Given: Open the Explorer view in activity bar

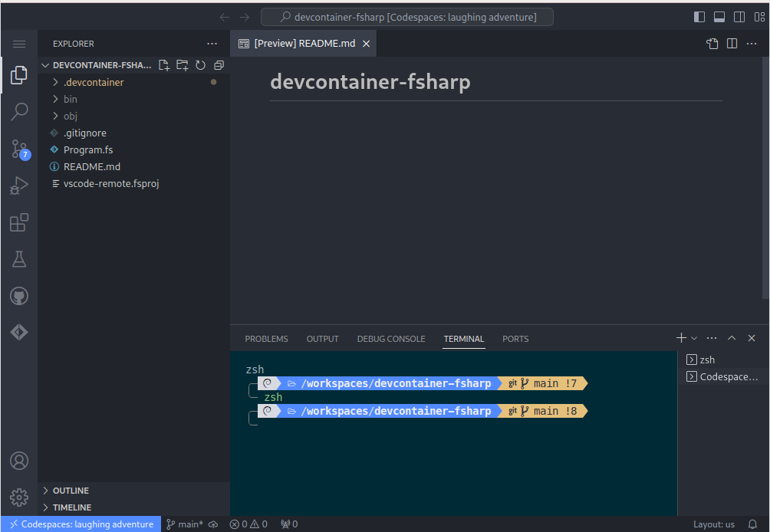Looking at the screenshot, I should 19,75.
